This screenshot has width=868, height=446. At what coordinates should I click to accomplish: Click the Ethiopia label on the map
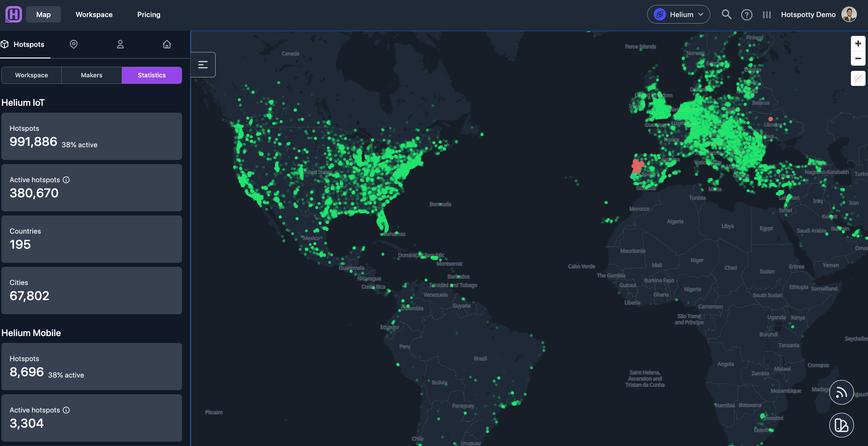799,287
